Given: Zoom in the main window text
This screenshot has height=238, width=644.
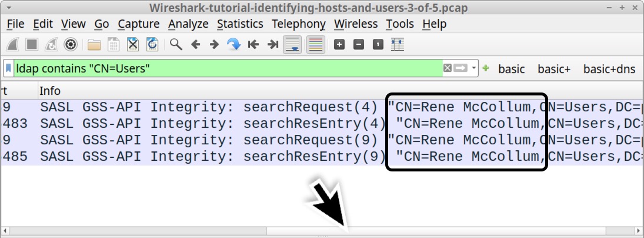Looking at the screenshot, I should pyautogui.click(x=339, y=44).
